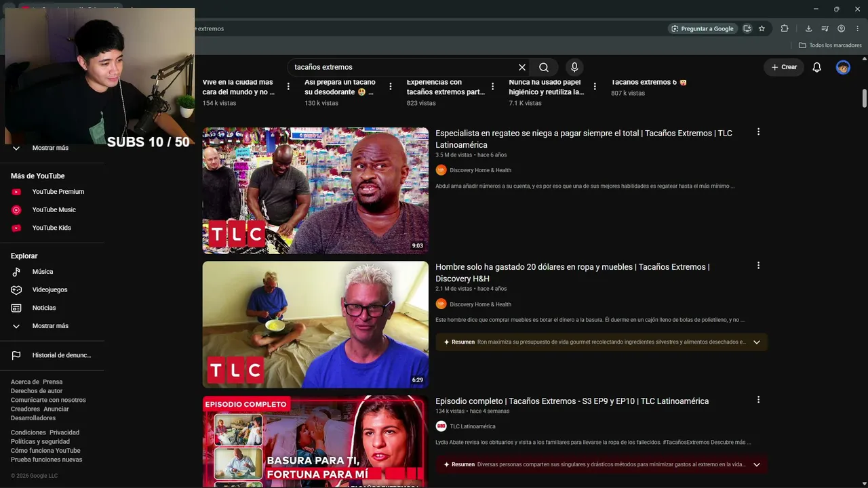
Task: Open options for 'Experiencias con tacaños extremos' video
Action: tap(492, 86)
